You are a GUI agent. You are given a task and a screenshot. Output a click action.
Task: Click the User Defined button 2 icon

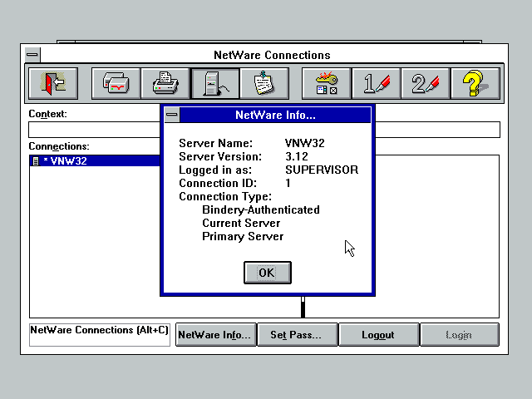tap(426, 83)
